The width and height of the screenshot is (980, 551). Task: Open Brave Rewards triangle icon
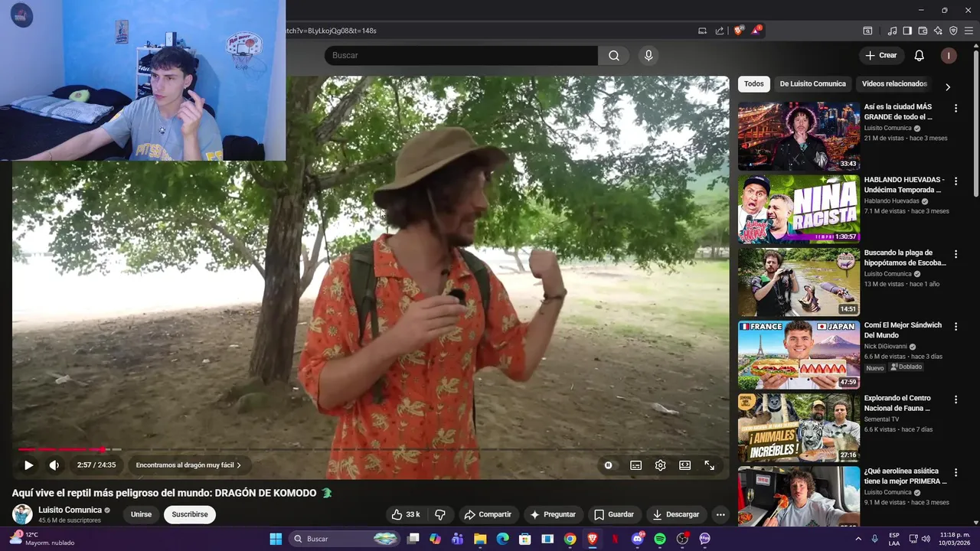756,31
